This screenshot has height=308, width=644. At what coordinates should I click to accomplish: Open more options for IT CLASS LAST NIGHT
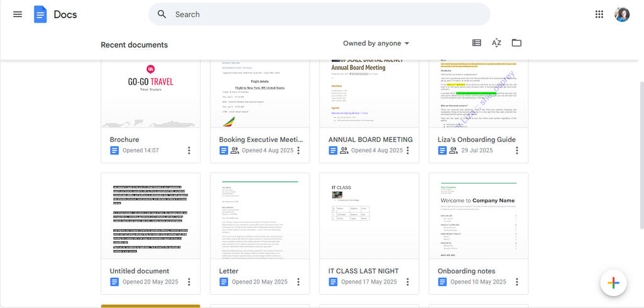click(407, 282)
